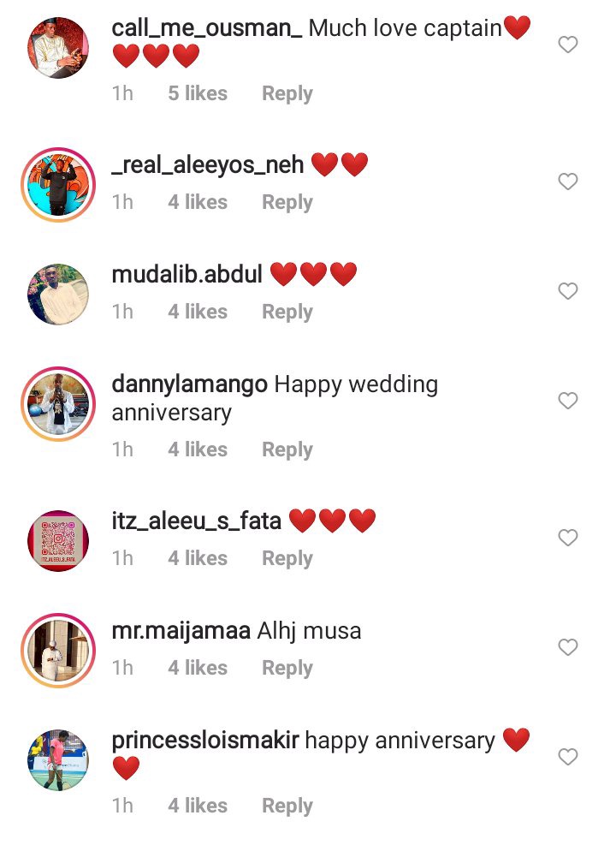The width and height of the screenshot is (616, 857).
Task: Open mudalib.abdul username profile
Action: click(187, 274)
